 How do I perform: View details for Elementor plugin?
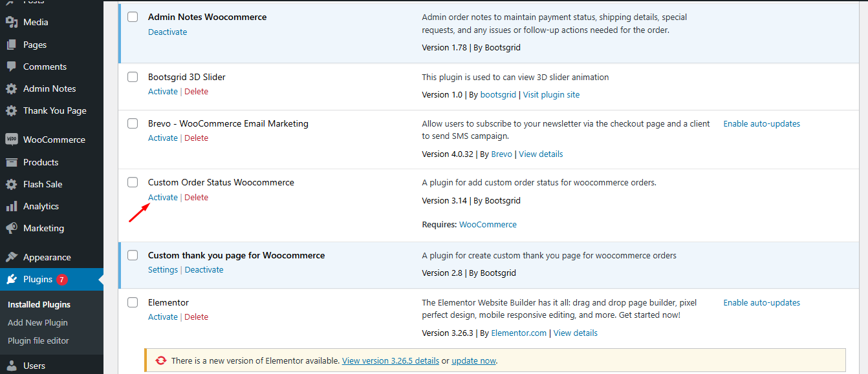point(576,333)
